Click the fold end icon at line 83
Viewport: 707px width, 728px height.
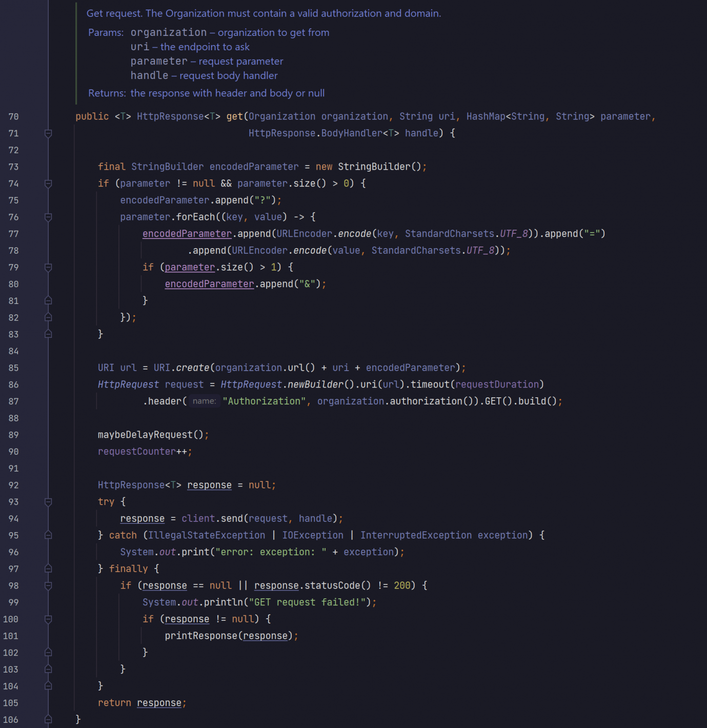48,334
